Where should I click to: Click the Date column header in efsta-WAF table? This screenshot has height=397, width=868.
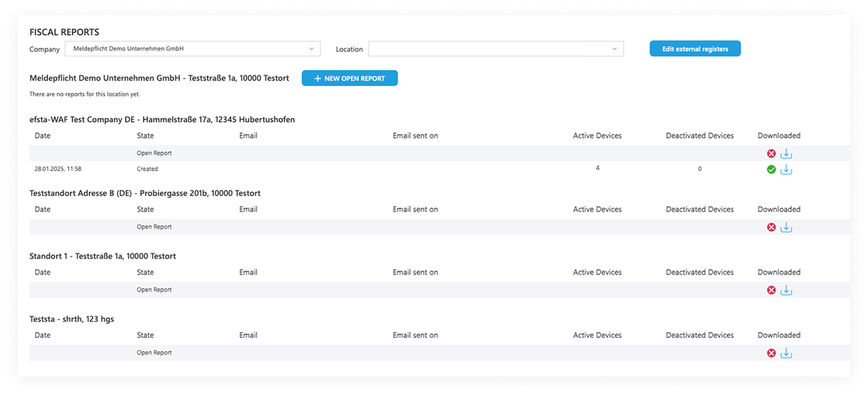click(x=42, y=135)
